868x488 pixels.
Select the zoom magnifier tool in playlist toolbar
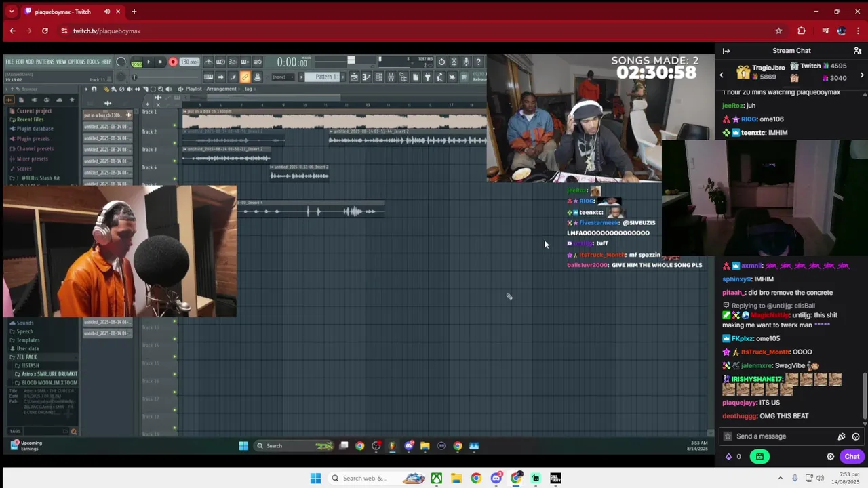pos(161,89)
